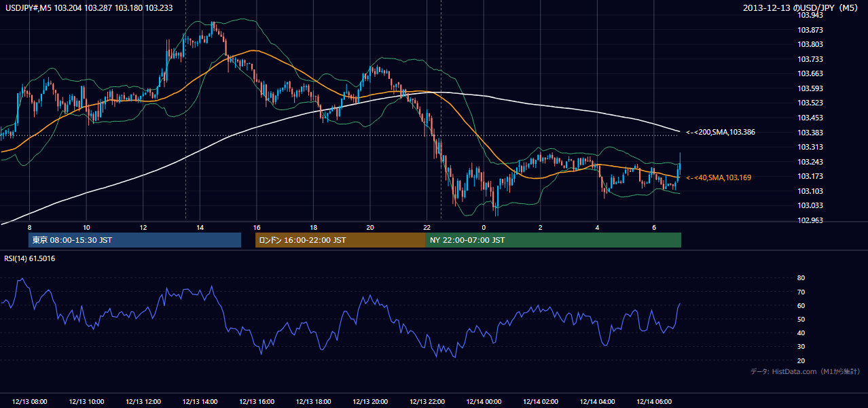Click the 12/14 02:00 time label
Screen dimensions: 868x408
[x=540, y=401]
